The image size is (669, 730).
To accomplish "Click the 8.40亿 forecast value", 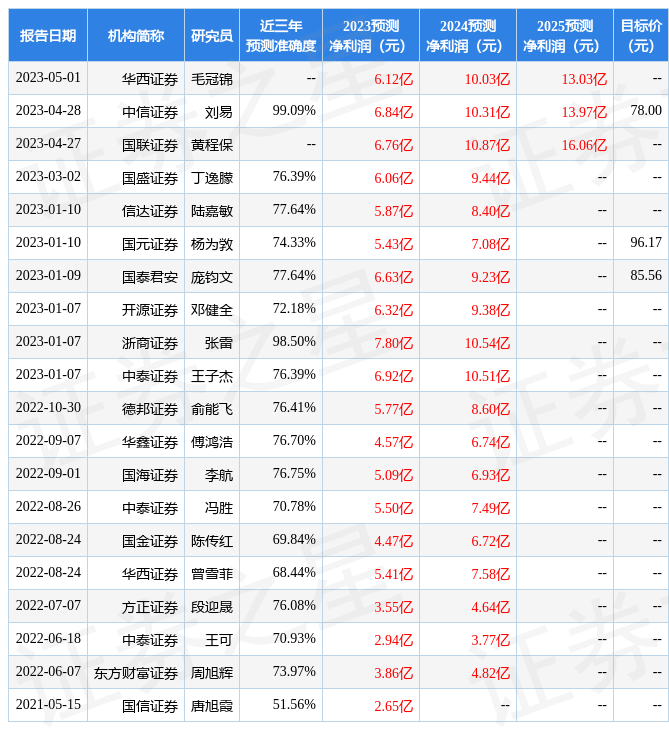I will click(x=491, y=211).
